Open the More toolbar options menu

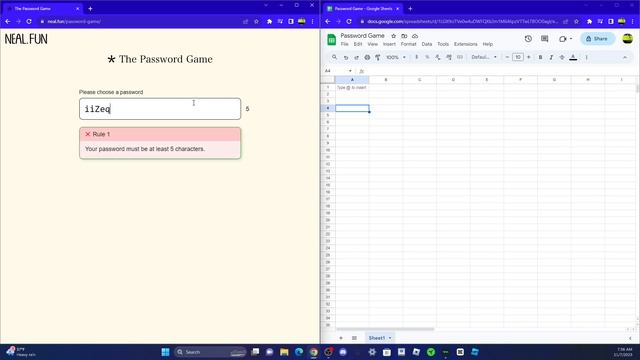[x=587, y=57]
